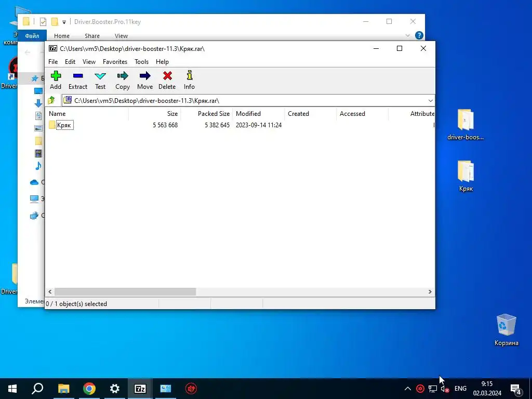Select This PC icon in Explorer sidebar
This screenshot has height=399, width=532.
(x=34, y=199)
